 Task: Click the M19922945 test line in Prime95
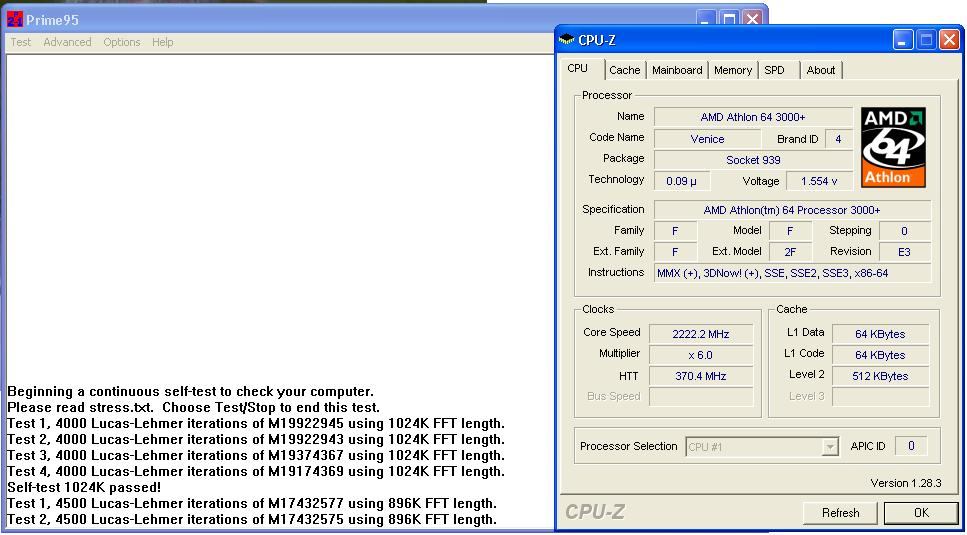(x=256, y=423)
